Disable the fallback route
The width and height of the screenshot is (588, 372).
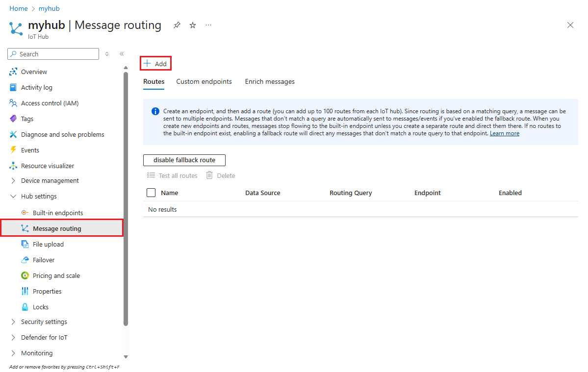click(184, 160)
